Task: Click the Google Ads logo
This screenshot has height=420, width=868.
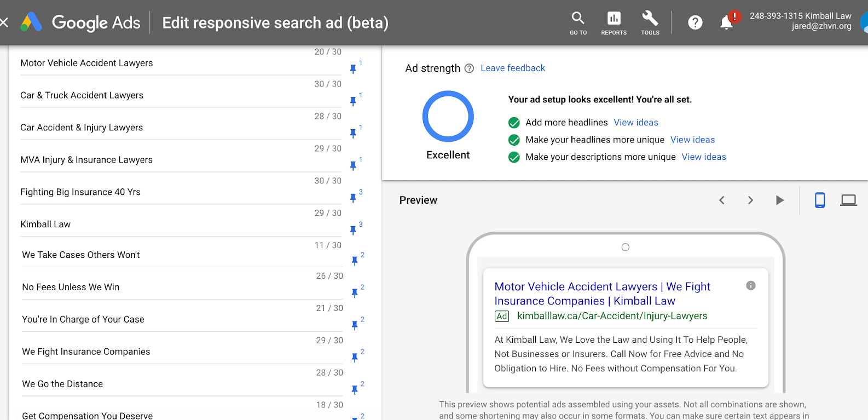Action: click(x=80, y=22)
